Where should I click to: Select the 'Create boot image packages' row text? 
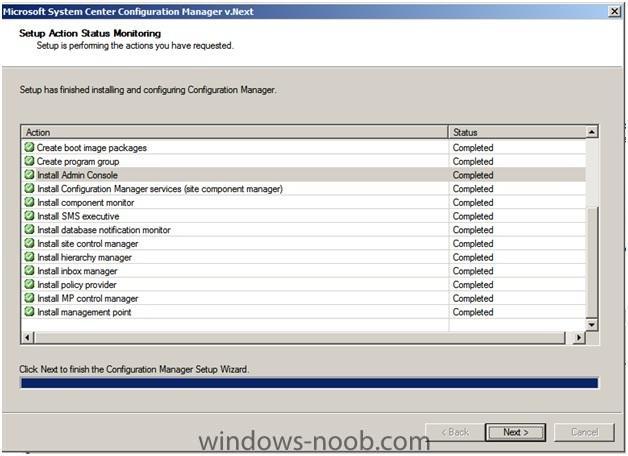(92, 148)
